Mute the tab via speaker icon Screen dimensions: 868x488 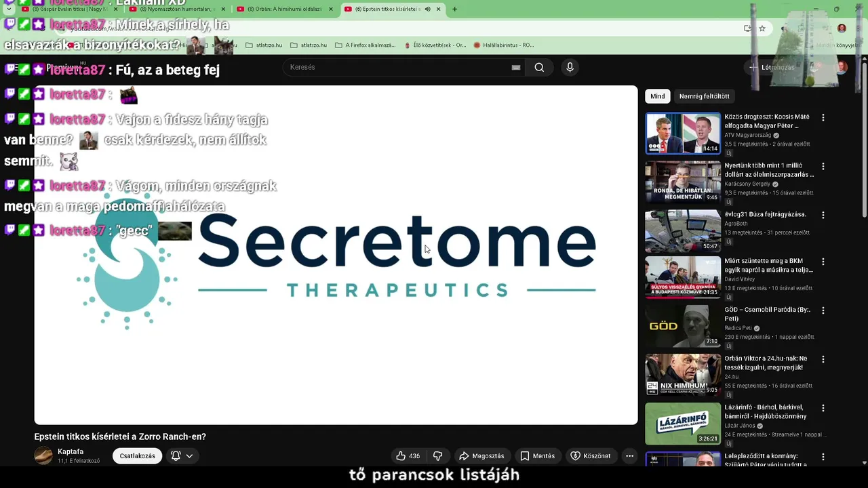point(427,9)
